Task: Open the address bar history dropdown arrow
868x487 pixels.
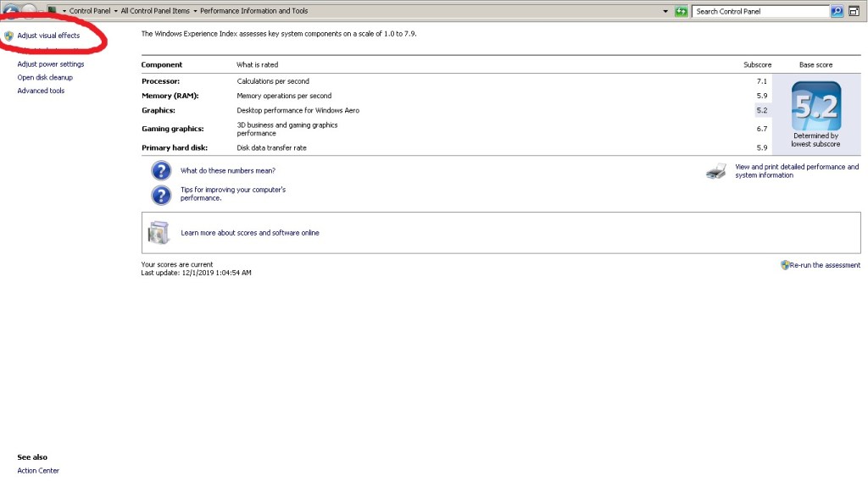Action: click(x=667, y=11)
